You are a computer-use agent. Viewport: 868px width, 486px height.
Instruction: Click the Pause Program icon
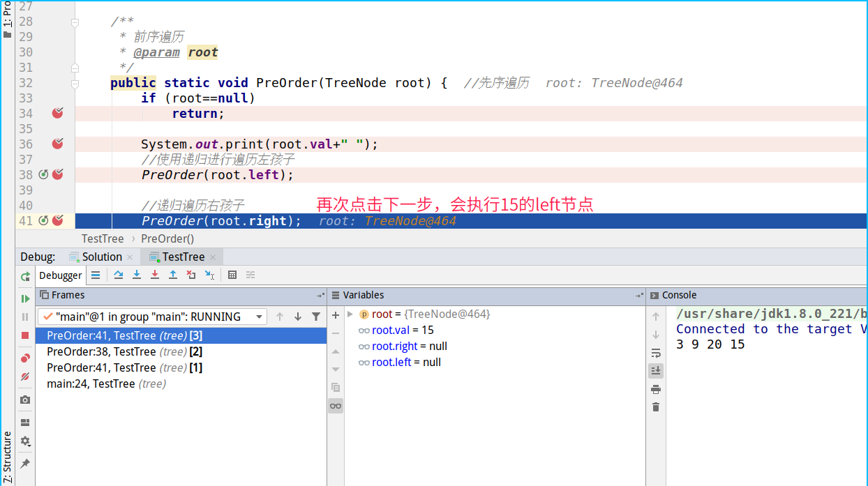25,317
